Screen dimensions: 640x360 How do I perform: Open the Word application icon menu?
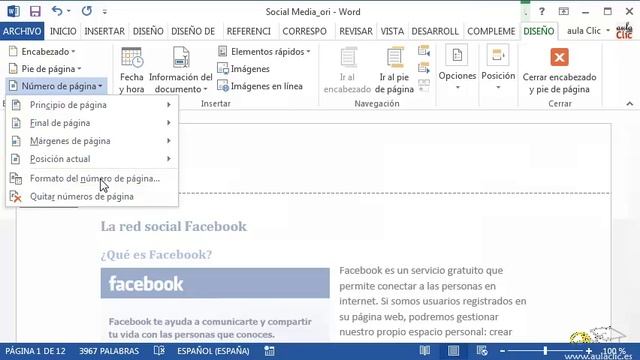tap(13, 11)
